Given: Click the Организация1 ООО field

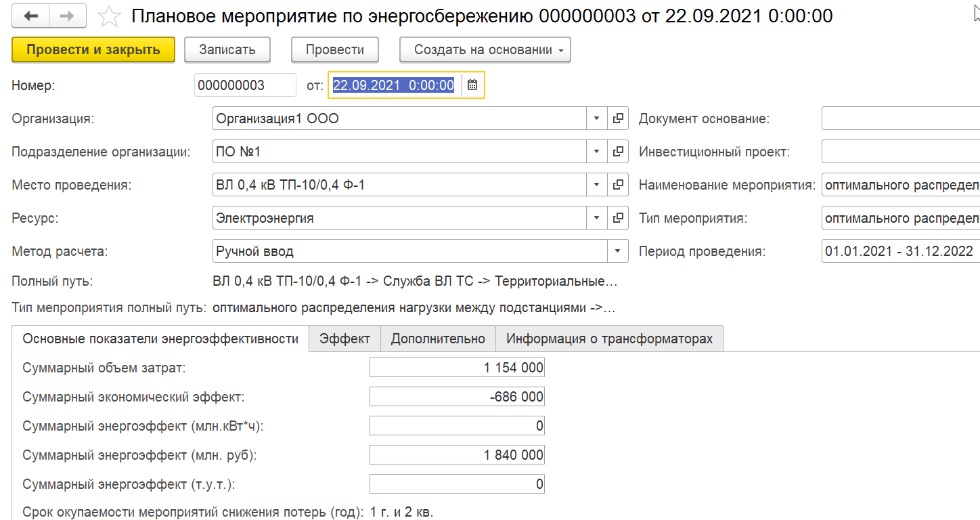Looking at the screenshot, I should (x=399, y=118).
